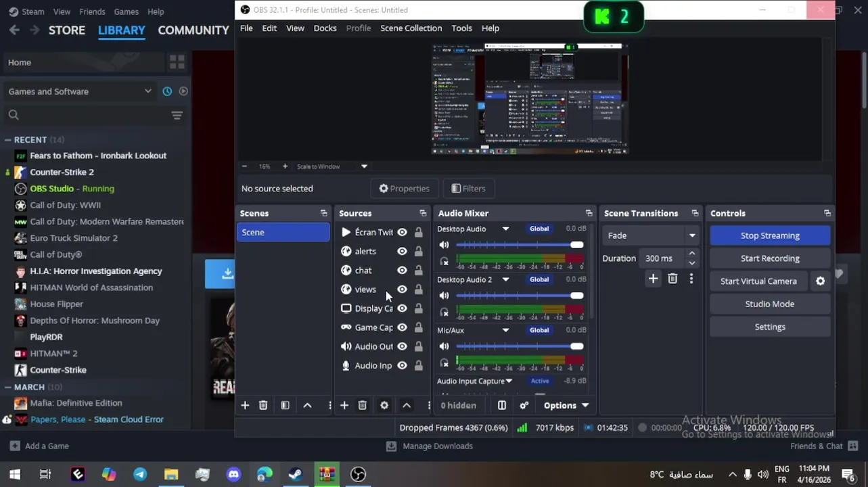Collapse RECENT section in Steam library

pos(7,139)
